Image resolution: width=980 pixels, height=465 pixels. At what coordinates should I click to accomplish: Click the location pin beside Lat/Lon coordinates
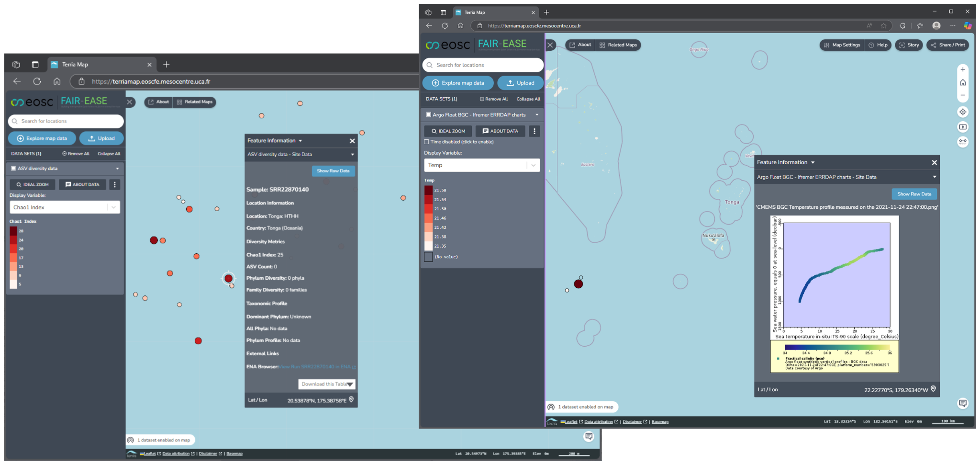[932, 389]
